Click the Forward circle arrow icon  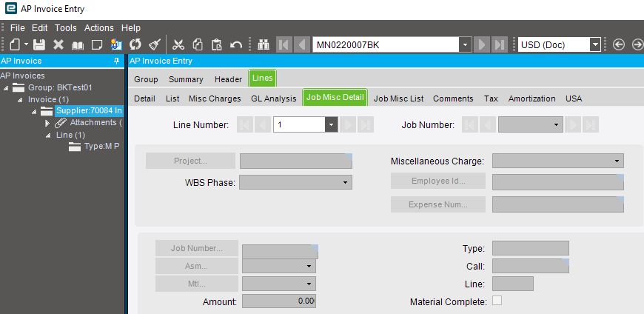638,44
